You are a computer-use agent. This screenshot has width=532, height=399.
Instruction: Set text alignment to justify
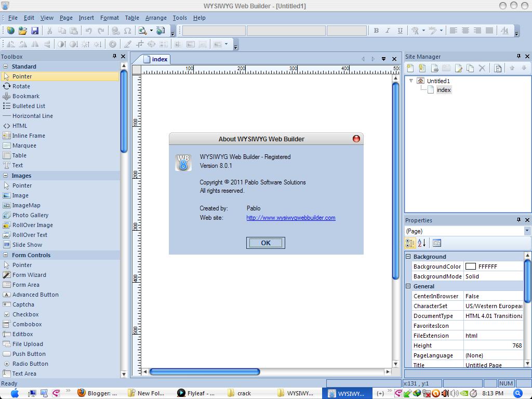pos(489,31)
